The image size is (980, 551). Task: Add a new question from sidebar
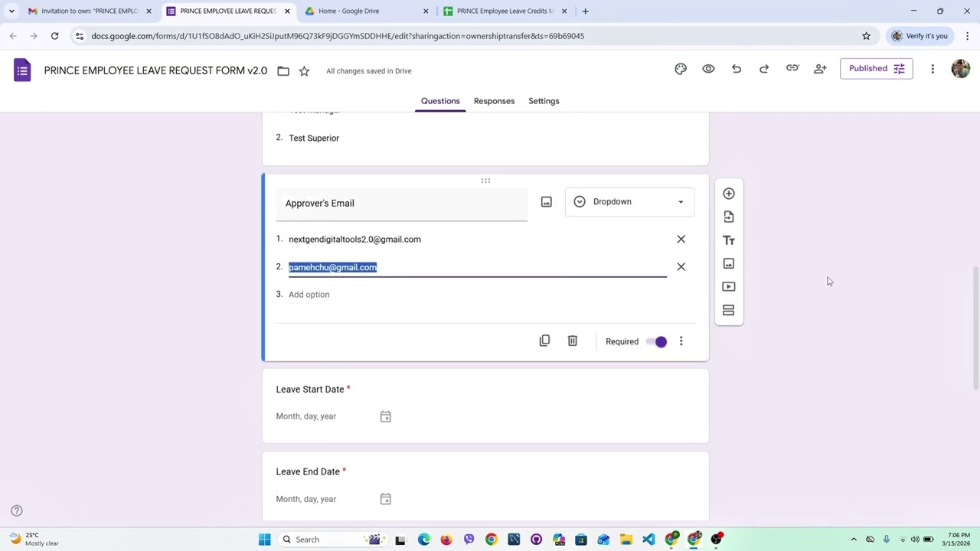[x=729, y=194]
